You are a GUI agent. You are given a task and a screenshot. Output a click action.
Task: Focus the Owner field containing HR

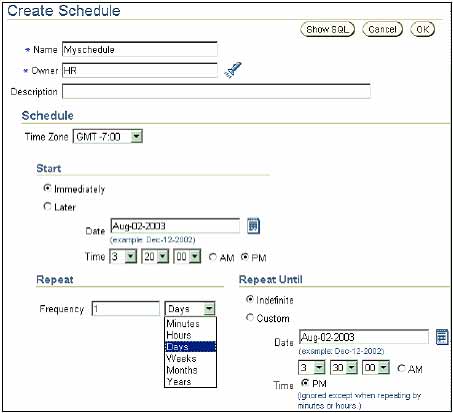pyautogui.click(x=140, y=70)
